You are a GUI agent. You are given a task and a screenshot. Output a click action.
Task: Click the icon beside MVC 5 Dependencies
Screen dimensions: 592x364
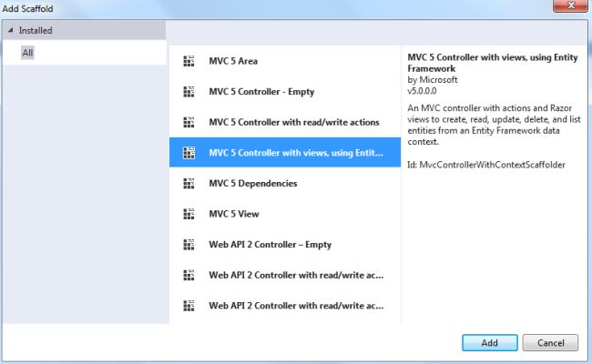pyautogui.click(x=189, y=183)
